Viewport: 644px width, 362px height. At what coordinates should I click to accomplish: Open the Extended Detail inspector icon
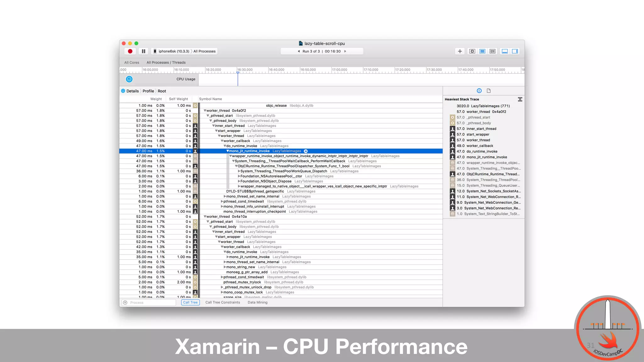pos(479,91)
